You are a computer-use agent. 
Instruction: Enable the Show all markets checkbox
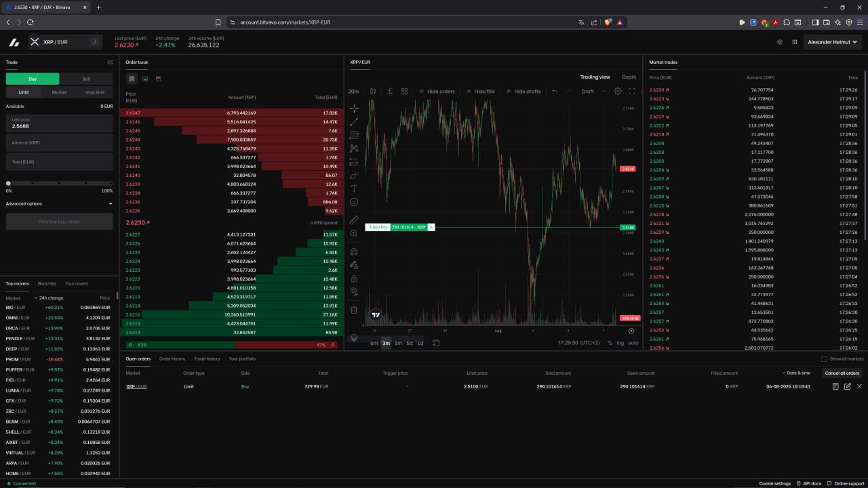click(x=824, y=359)
